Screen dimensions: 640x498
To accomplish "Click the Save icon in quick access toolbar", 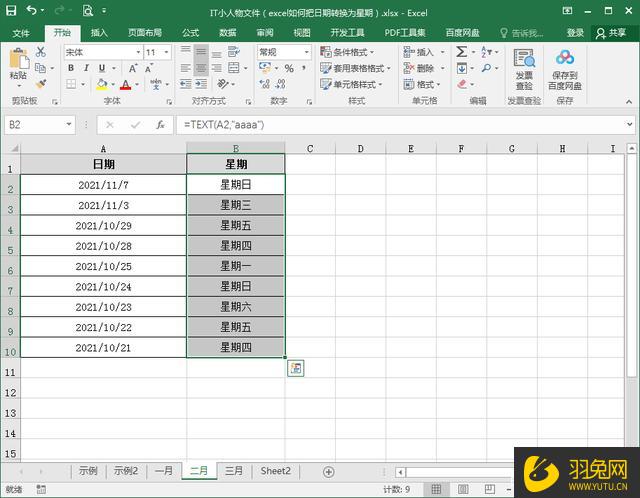I will coord(11,10).
